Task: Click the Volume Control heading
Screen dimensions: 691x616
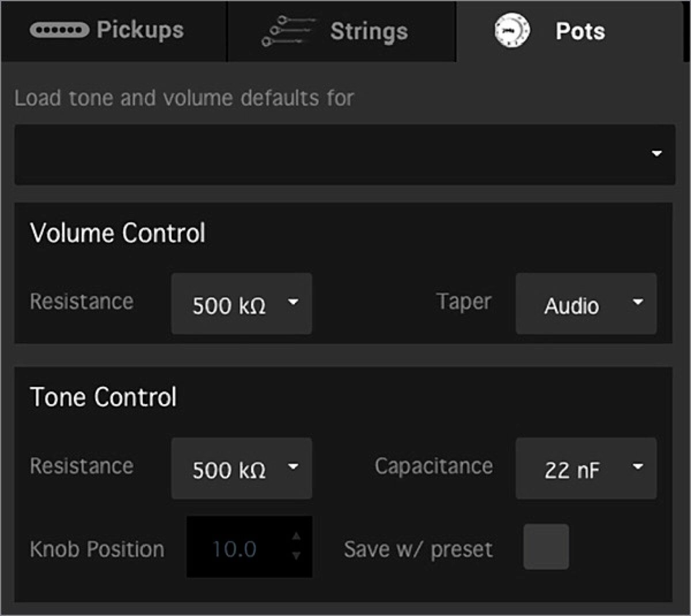Action: 117,234
